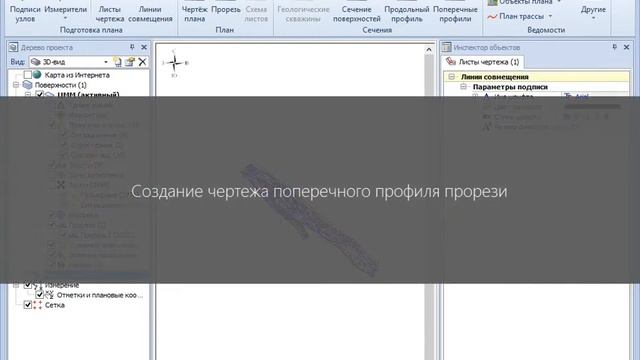Click the Подписи узлов ribbon button
The height and width of the screenshot is (360, 640).
click(x=25, y=13)
